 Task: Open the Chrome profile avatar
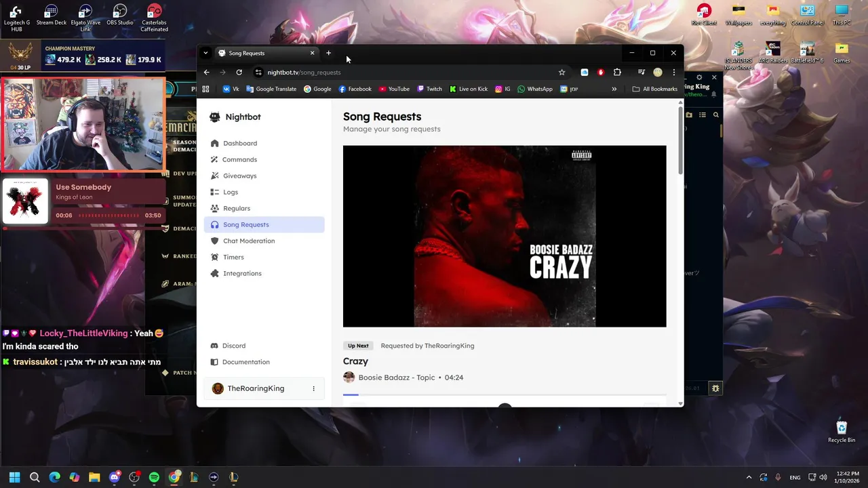(657, 72)
